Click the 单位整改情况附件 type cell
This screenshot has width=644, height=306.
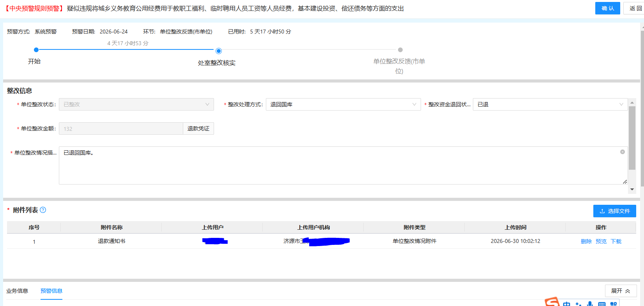[414, 241]
